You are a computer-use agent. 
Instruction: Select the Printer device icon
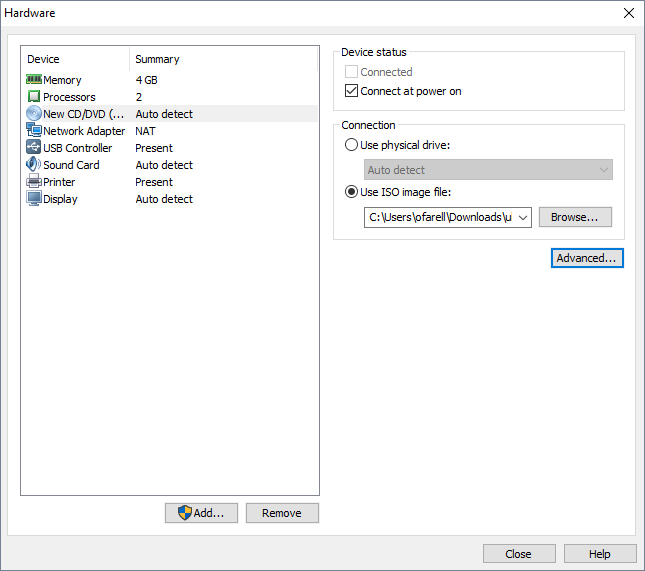(x=33, y=182)
